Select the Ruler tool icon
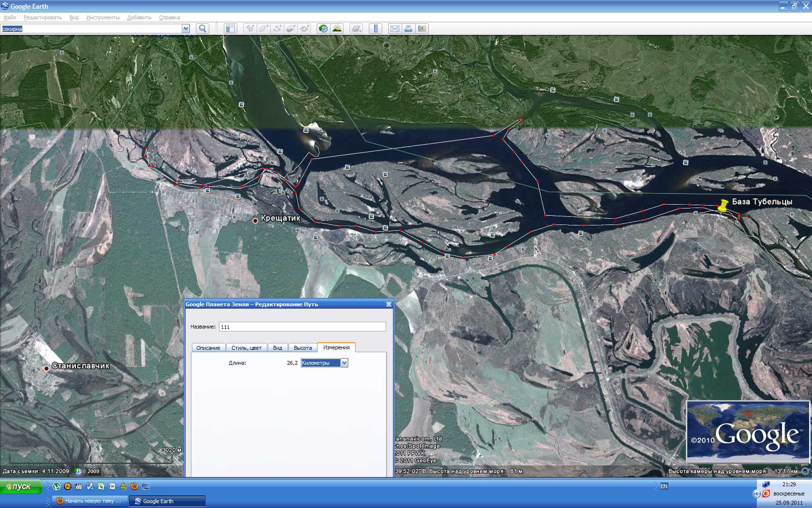Viewport: 812px width, 508px height. coord(376,29)
